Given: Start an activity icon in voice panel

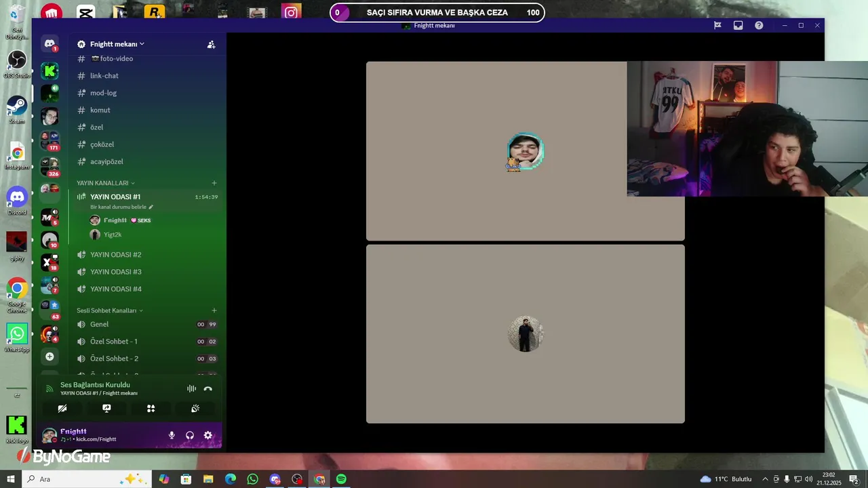Looking at the screenshot, I should pyautogui.click(x=151, y=408).
